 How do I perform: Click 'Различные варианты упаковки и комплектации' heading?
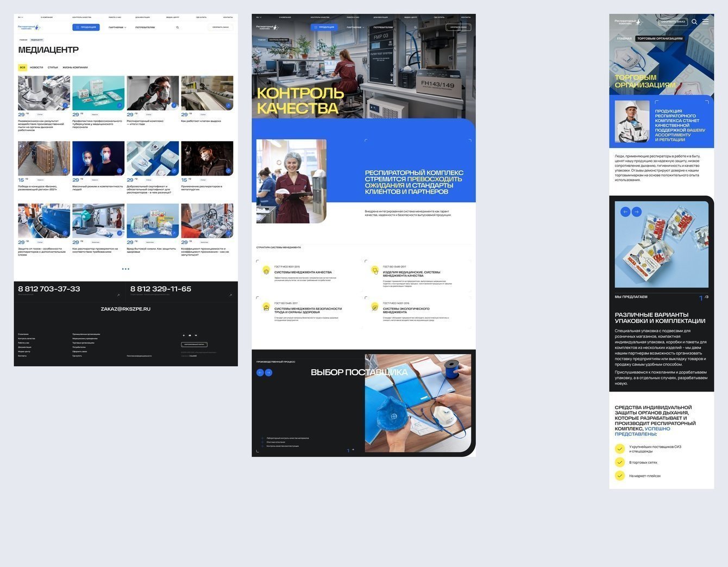(660, 318)
